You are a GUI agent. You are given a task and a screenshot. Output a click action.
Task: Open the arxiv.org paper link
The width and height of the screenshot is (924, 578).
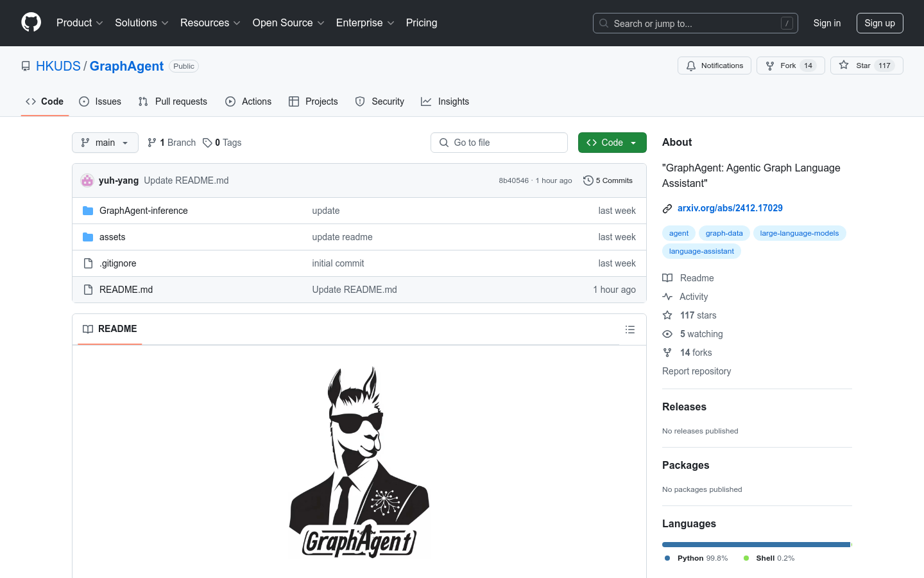point(730,208)
